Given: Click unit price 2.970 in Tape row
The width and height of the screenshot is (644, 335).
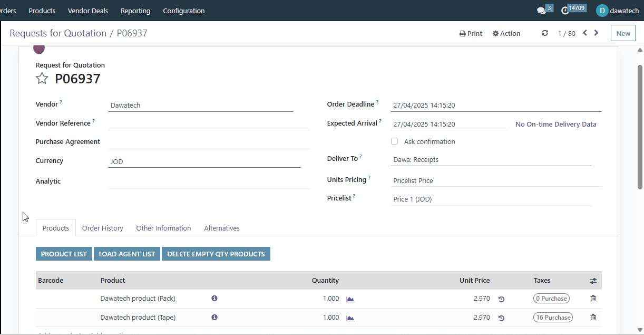Looking at the screenshot, I should (482, 318).
